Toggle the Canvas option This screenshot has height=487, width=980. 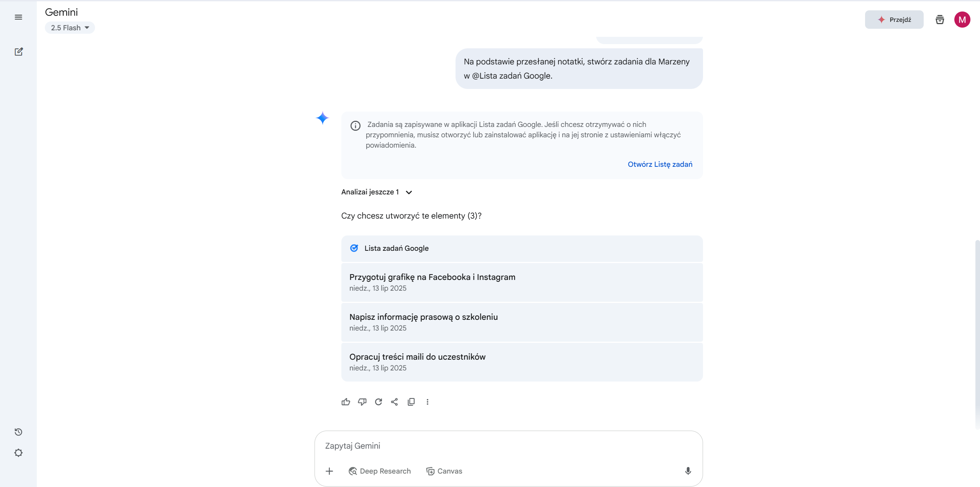(x=444, y=471)
